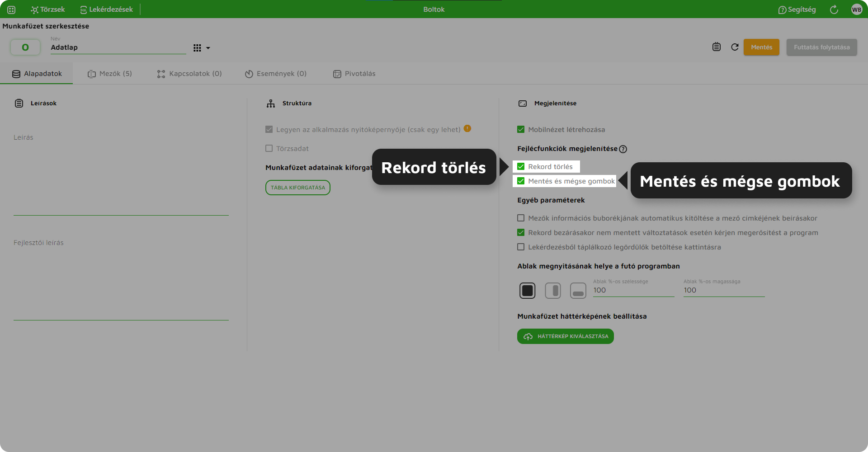
Task: Click the refresh icon beside Segítség
Action: 834,9
